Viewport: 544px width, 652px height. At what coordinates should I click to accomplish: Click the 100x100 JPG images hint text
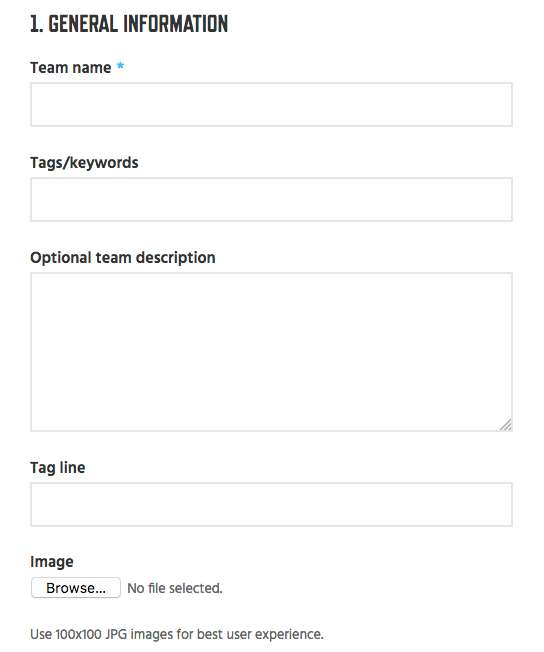pyautogui.click(x=177, y=634)
